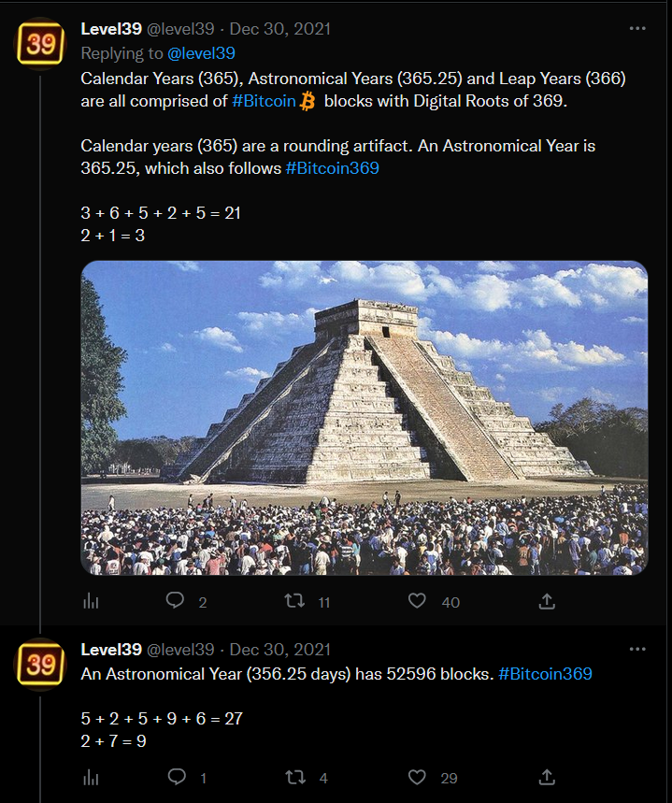View Level39 profile avatar on first tweet
The width and height of the screenshot is (672, 803).
tap(40, 44)
